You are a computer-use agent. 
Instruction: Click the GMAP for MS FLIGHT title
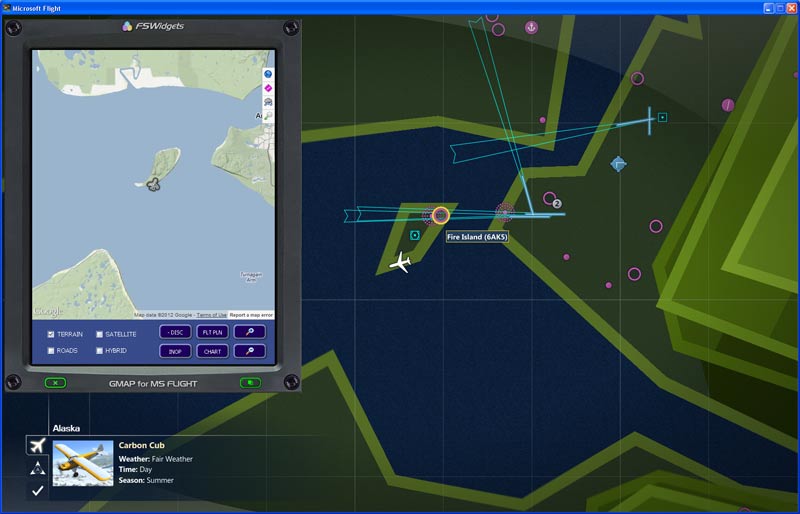[153, 383]
